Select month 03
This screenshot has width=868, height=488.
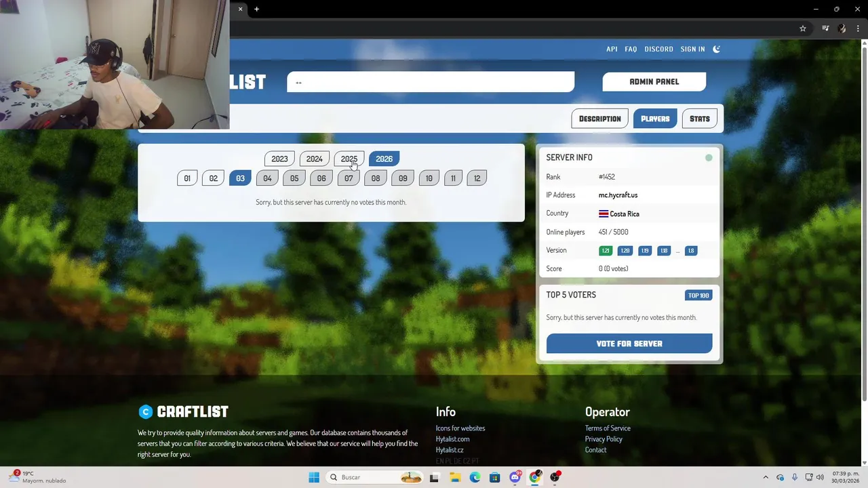tap(240, 178)
